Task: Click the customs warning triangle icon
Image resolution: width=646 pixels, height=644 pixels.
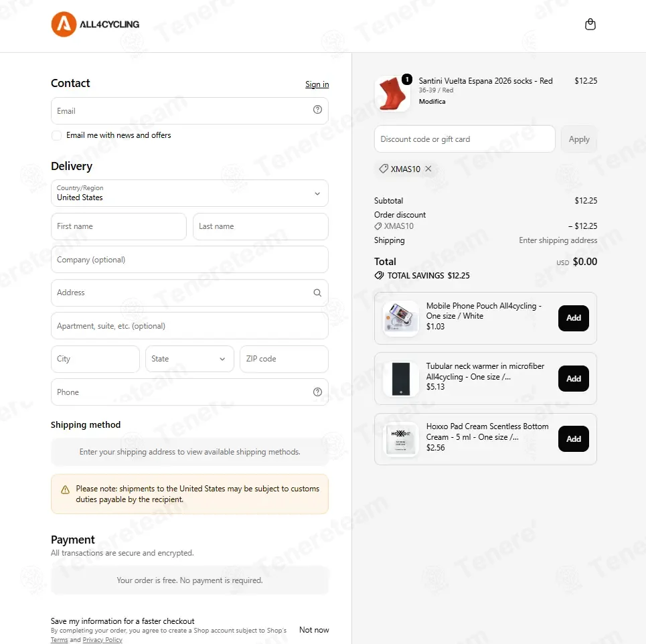Action: pos(65,489)
